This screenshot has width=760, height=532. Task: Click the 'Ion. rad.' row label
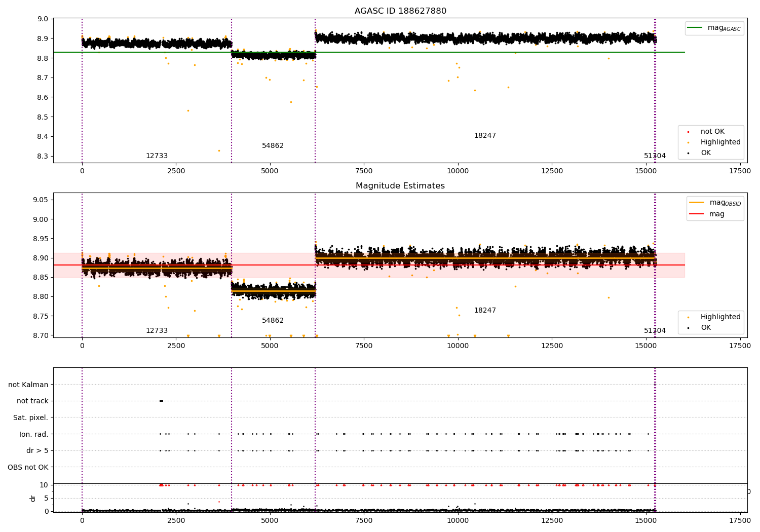[x=34, y=434]
